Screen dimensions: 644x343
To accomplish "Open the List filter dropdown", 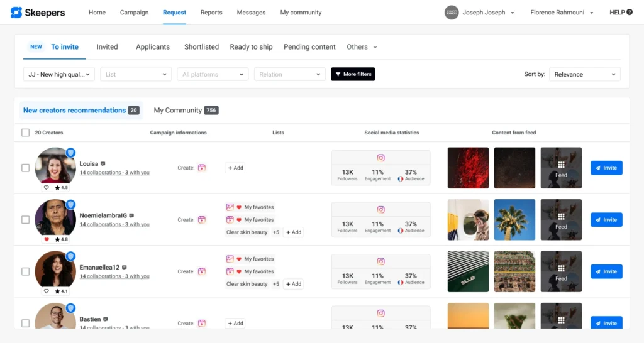I will (x=136, y=74).
